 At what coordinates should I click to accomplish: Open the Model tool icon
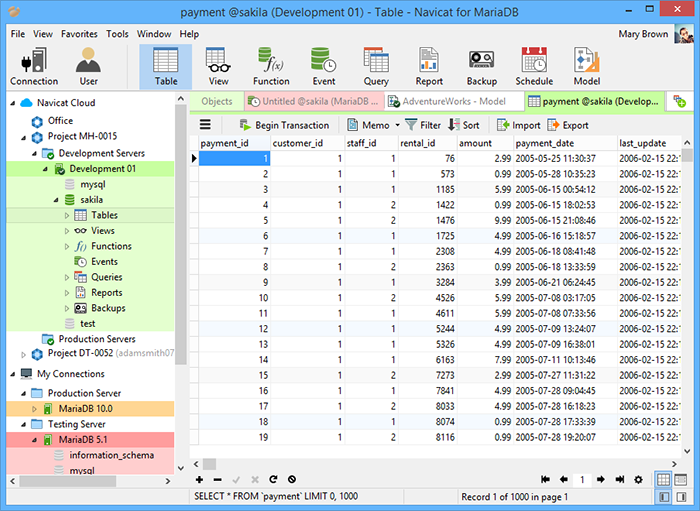[x=587, y=67]
